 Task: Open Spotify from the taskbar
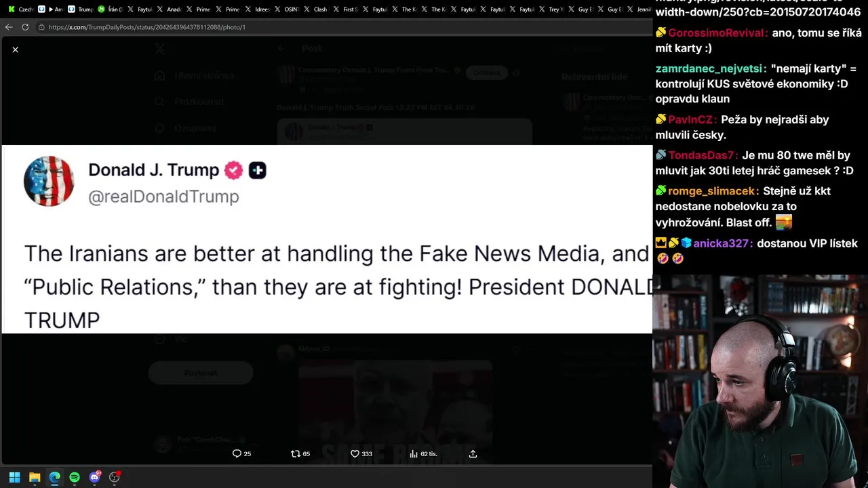[75, 477]
